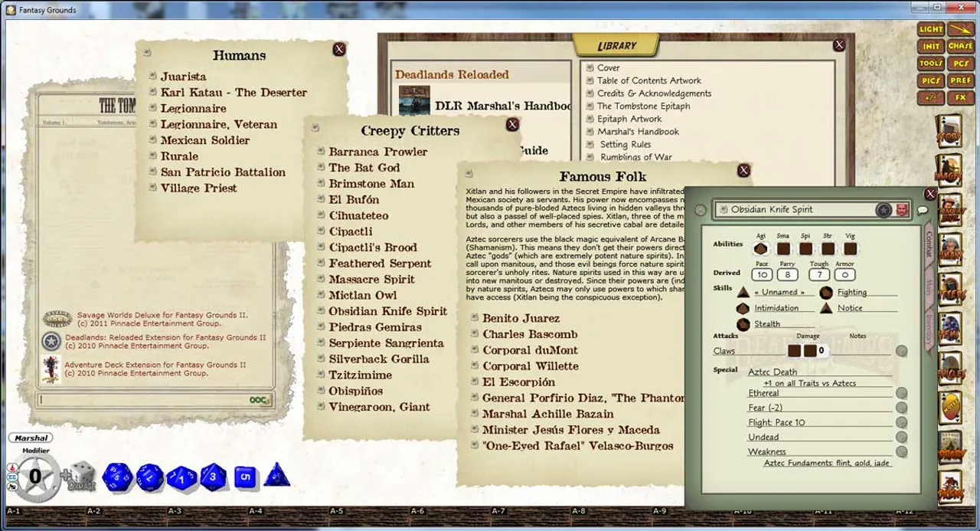Open El Escorpión entry
Screen dimensions: 980x531
click(518, 382)
